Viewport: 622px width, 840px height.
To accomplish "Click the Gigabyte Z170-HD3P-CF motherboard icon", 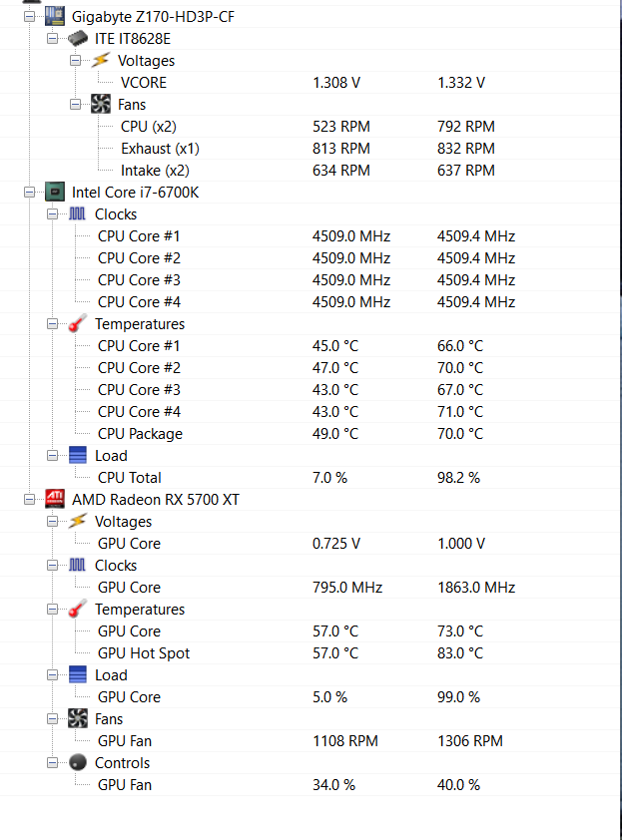I will 55,17.
